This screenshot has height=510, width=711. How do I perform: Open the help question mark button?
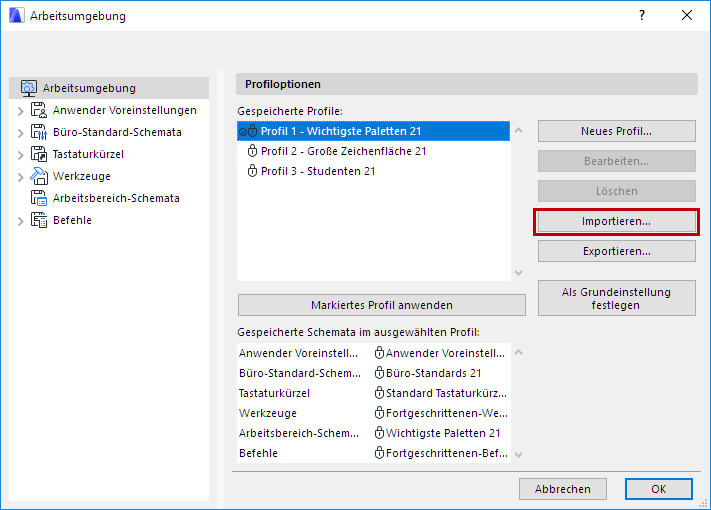click(642, 16)
